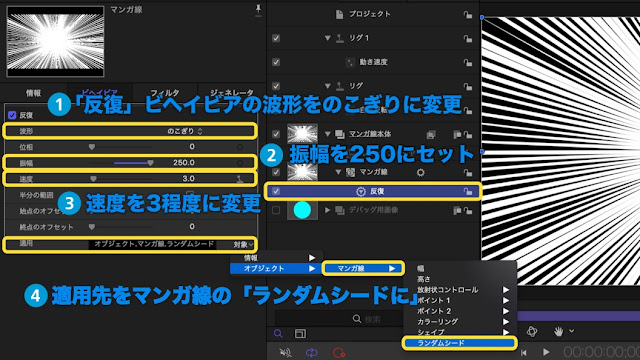Toggle the loop playback icon
This screenshot has height=360, width=640.
(311, 352)
